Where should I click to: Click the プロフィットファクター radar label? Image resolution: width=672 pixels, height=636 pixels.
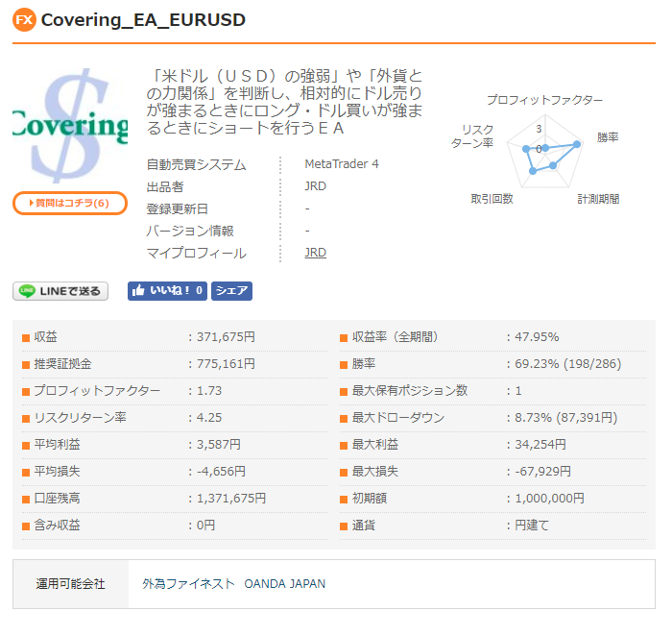[x=544, y=100]
